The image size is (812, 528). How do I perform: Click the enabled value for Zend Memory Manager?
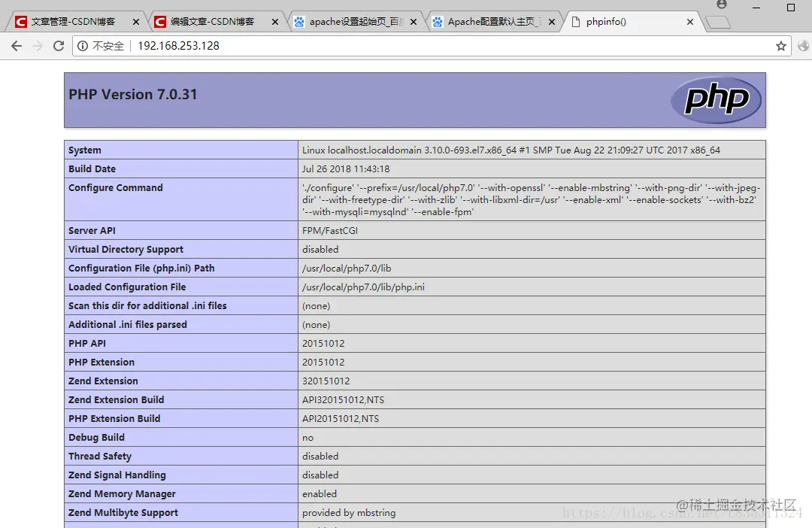[320, 494]
